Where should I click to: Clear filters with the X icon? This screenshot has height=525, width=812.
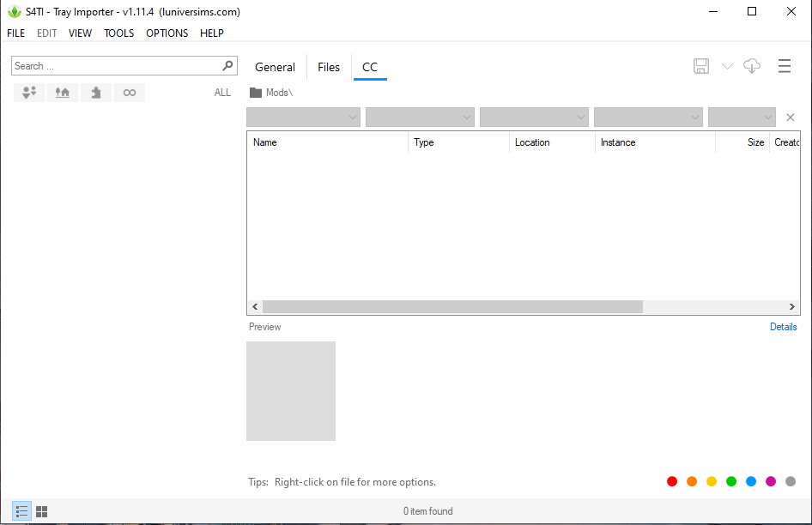click(791, 117)
